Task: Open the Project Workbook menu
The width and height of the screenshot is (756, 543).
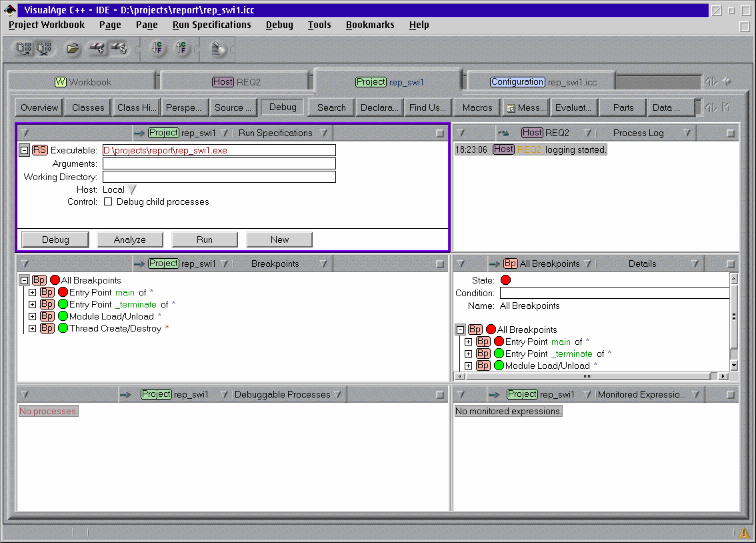Action: [x=46, y=25]
